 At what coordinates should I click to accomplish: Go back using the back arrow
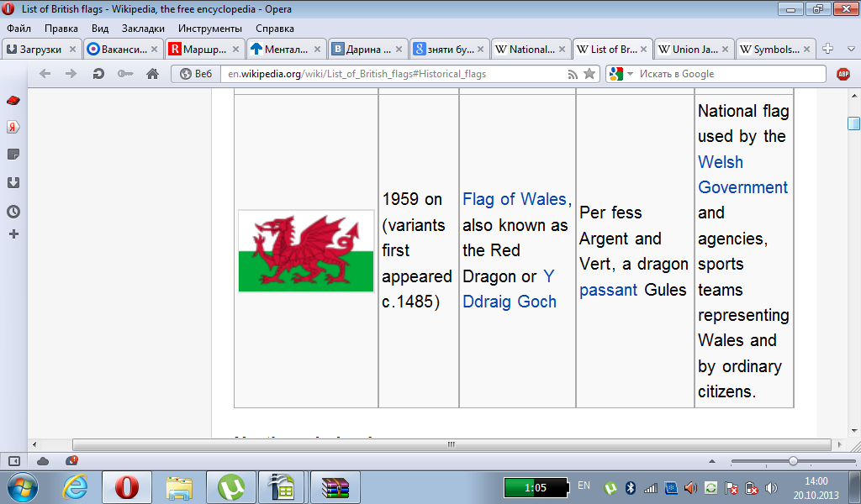[45, 73]
